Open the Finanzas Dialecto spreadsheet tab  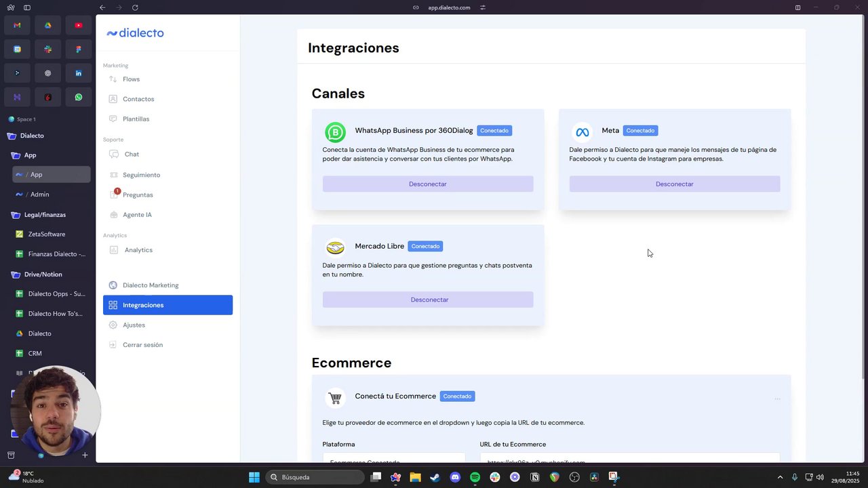[x=52, y=254]
